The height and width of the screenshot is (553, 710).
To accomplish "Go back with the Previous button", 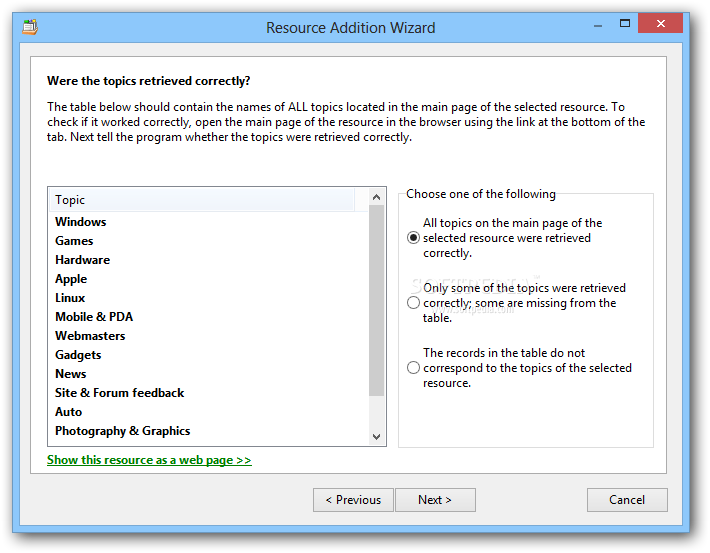I will 353,500.
